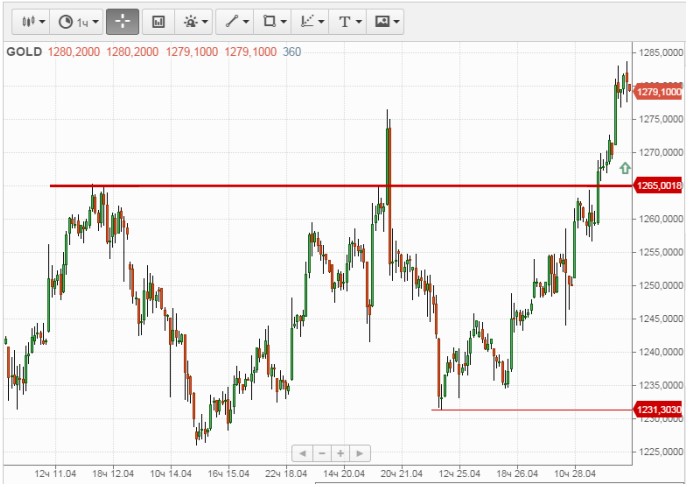Expand the line tool dropdown arrow

pos(246,22)
